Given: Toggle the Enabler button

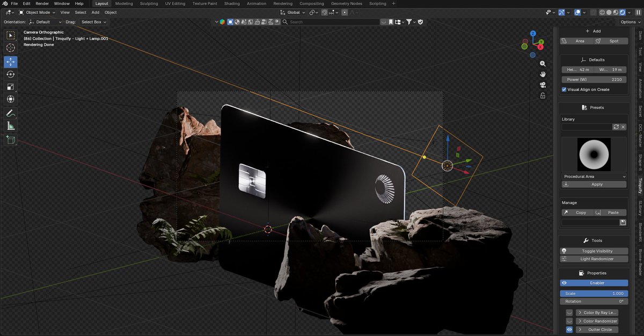Looking at the screenshot, I should click(594, 283).
